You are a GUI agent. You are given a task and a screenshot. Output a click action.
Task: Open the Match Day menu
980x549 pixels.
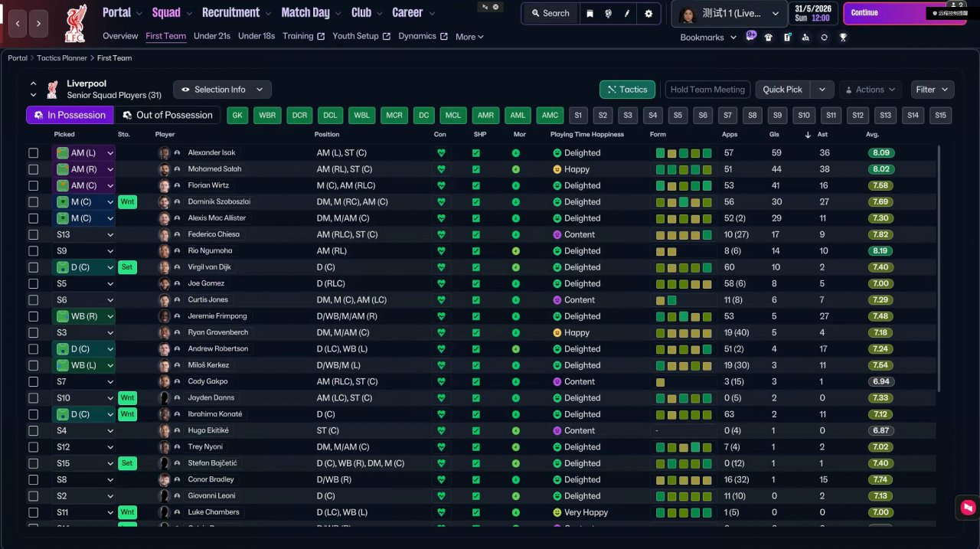[311, 12]
